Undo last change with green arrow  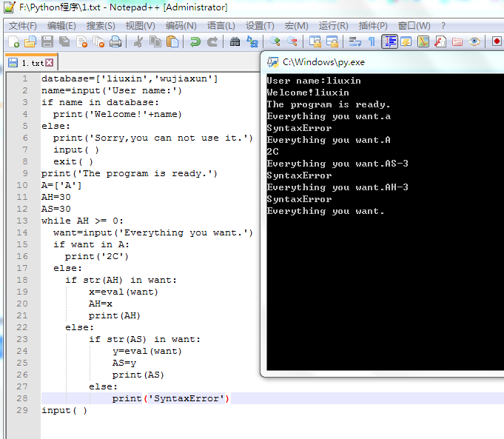pos(195,41)
